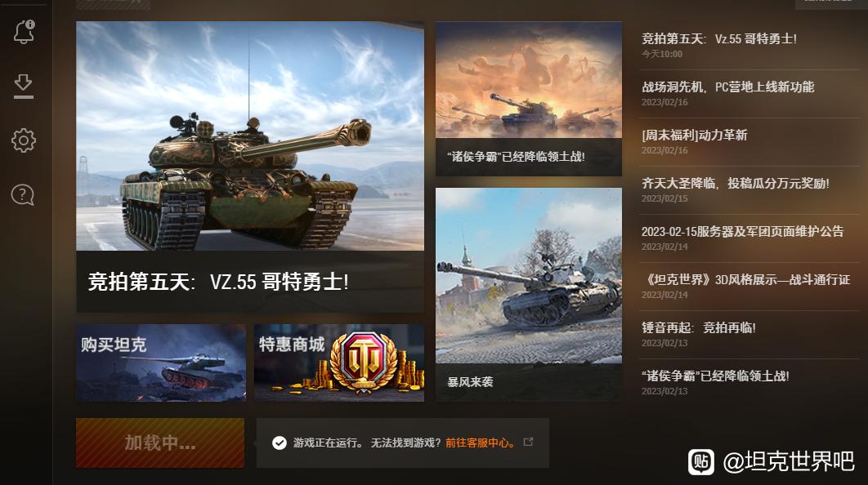Click the 前往客服中心 link
Image resolution: width=868 pixels, height=485 pixels.
pyautogui.click(x=481, y=443)
